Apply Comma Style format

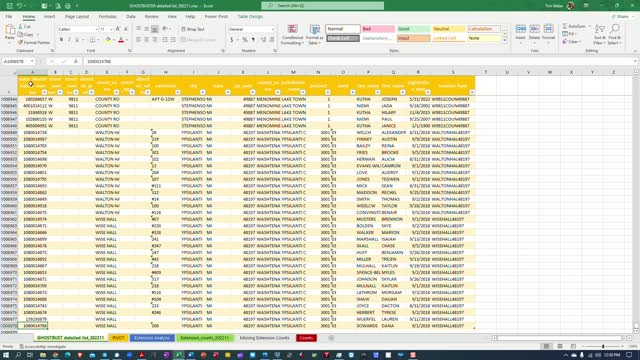253,40
